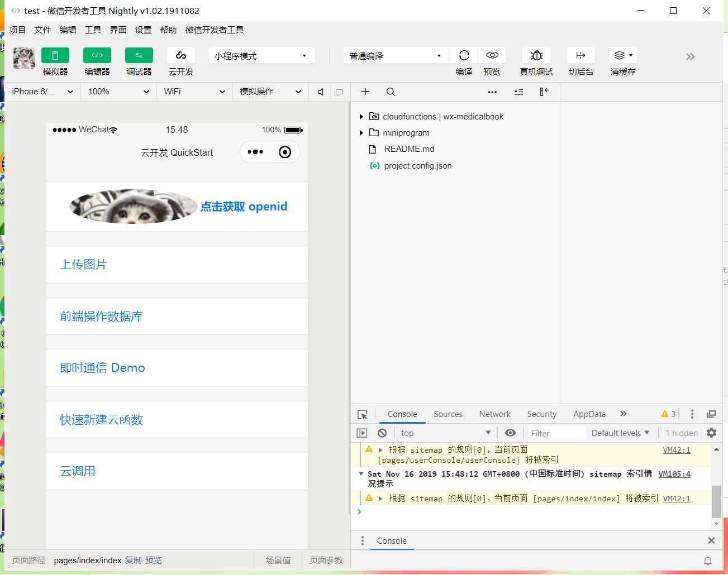Open the 普通编译 compile mode dropdown
728x575 pixels.
[396, 56]
